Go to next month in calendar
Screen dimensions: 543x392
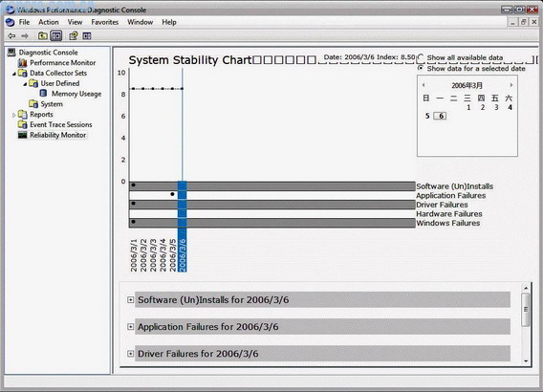pos(511,85)
